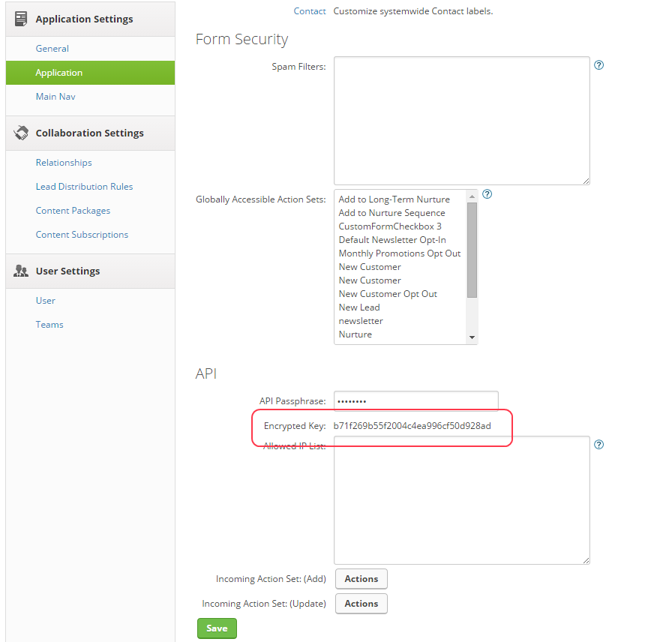Open the General settings page
The image size is (672, 642).
pyautogui.click(x=52, y=49)
